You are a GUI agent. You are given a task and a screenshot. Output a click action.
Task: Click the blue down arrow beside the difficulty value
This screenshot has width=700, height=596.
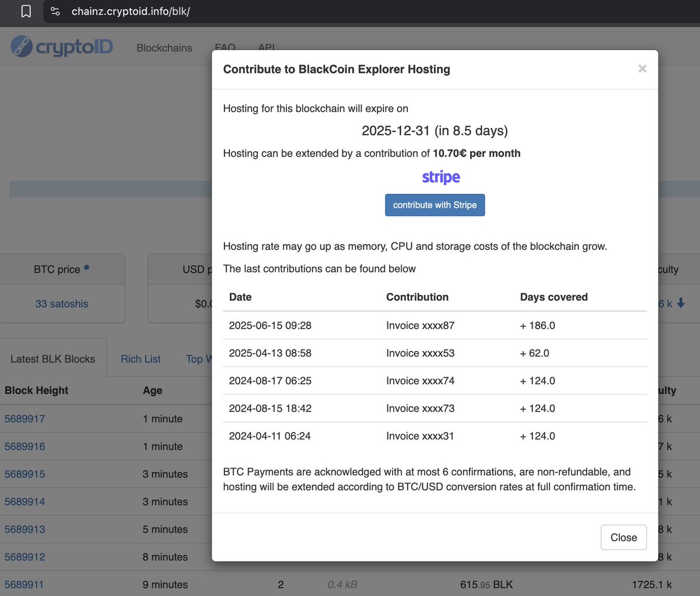[x=681, y=304]
